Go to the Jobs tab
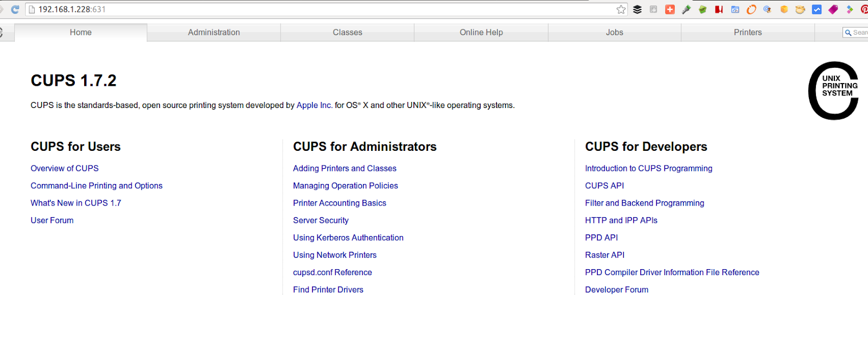This screenshot has width=868, height=344. pos(614,33)
